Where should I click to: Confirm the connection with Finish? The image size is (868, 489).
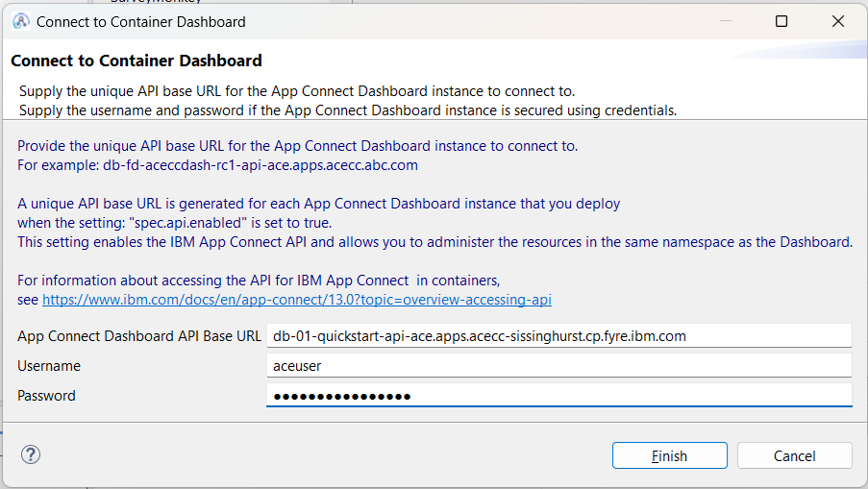[669, 455]
